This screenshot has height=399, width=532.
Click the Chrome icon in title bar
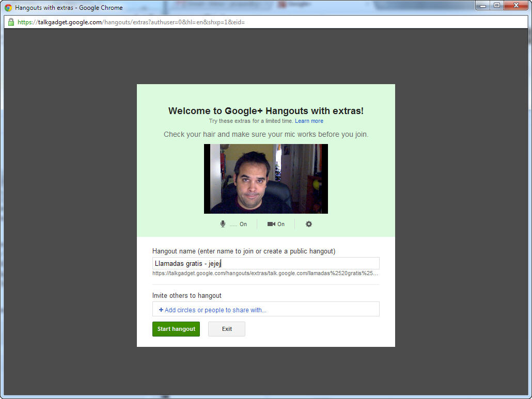pyautogui.click(x=8, y=7)
